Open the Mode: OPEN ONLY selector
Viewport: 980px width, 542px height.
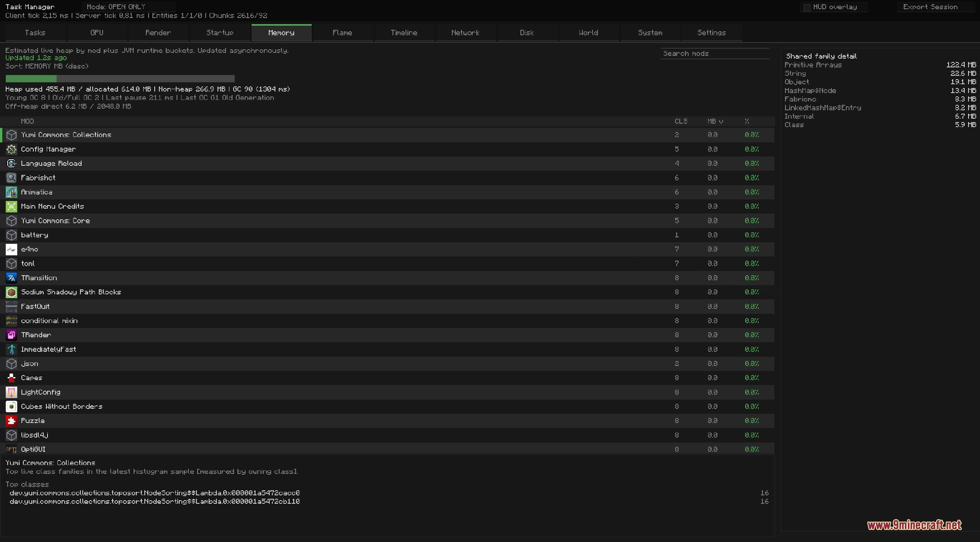(128, 7)
